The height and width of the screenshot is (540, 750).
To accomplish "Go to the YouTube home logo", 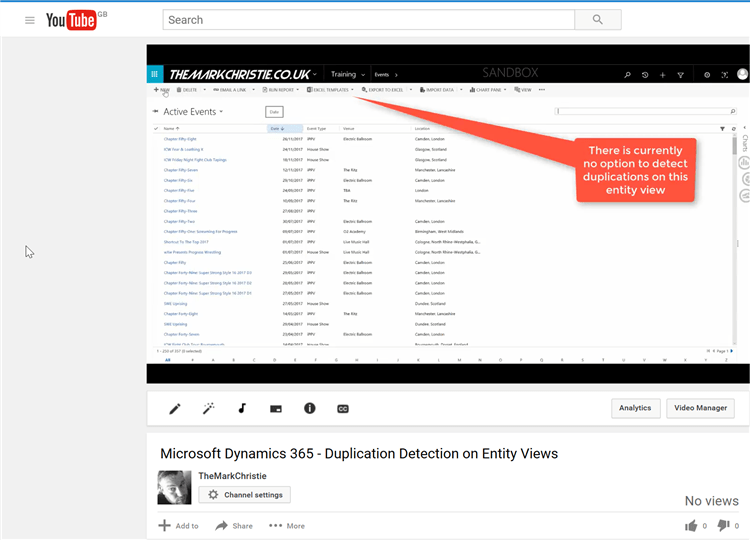I will (71, 20).
